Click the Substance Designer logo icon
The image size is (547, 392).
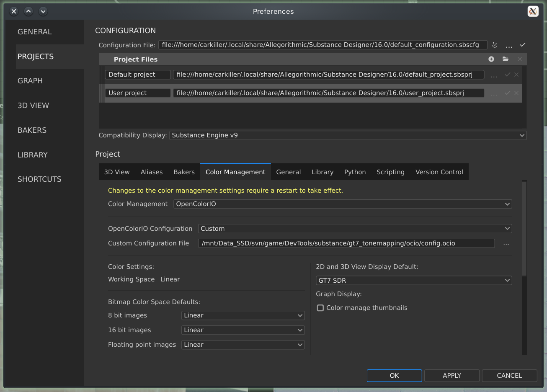pos(533,11)
